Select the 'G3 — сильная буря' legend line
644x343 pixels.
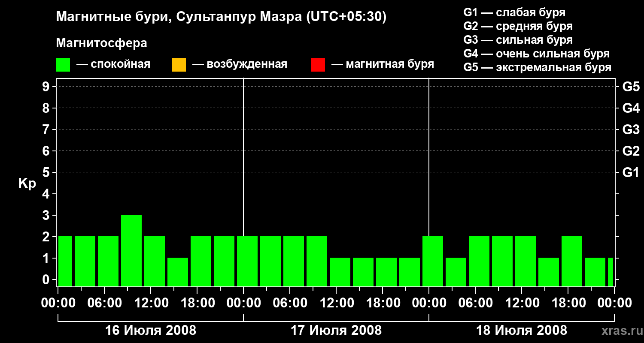(518, 40)
